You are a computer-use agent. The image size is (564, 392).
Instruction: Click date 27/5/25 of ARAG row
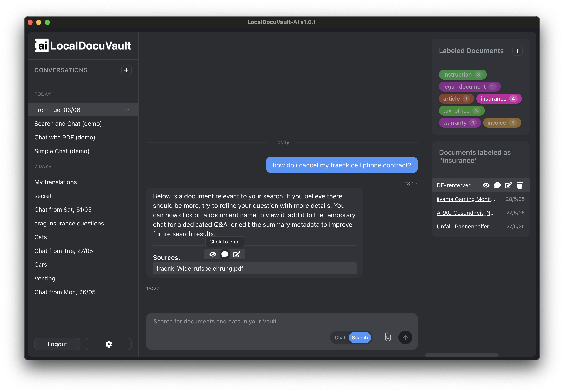[x=515, y=213]
